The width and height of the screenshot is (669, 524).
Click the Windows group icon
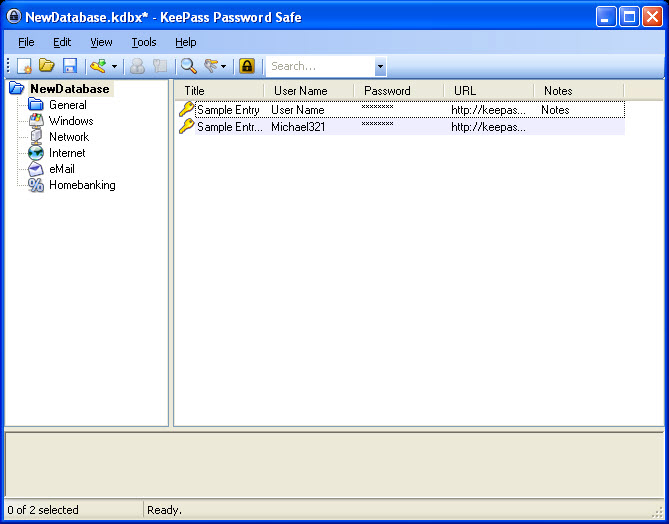coord(36,120)
